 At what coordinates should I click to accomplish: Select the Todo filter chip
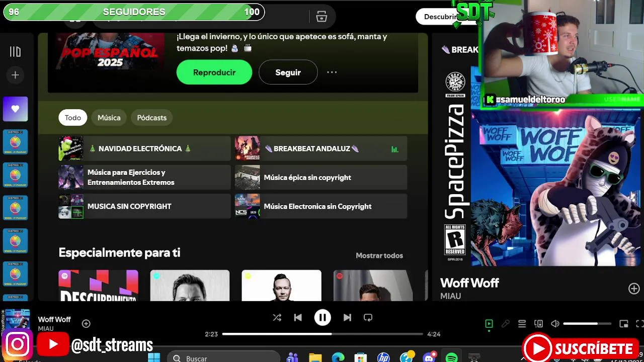pos(72,118)
